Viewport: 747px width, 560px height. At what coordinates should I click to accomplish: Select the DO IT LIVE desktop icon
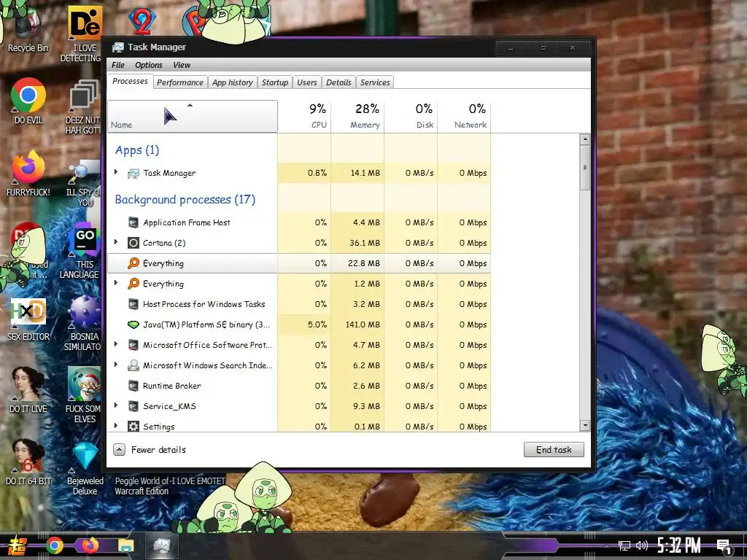tap(28, 389)
